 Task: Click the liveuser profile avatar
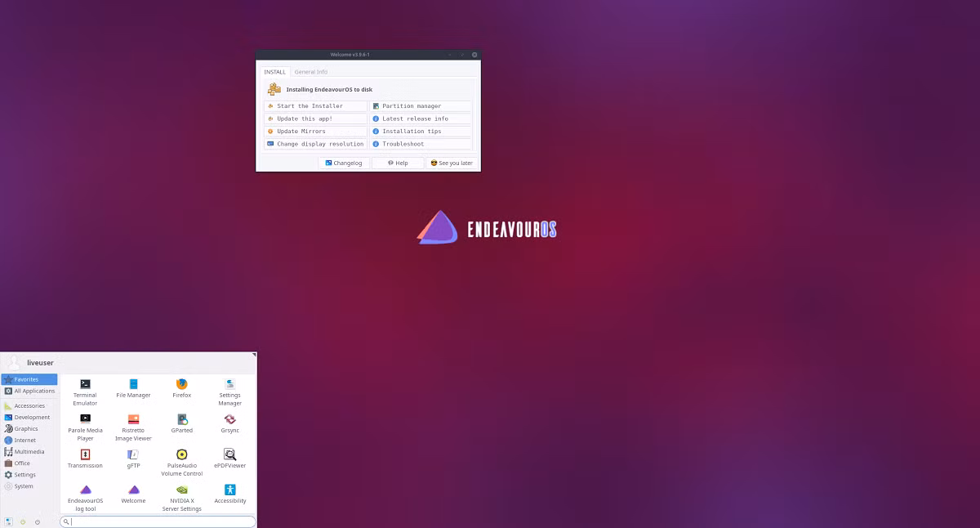14,362
